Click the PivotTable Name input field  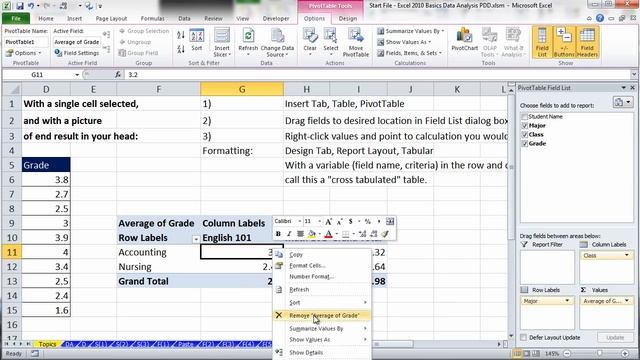(27, 42)
